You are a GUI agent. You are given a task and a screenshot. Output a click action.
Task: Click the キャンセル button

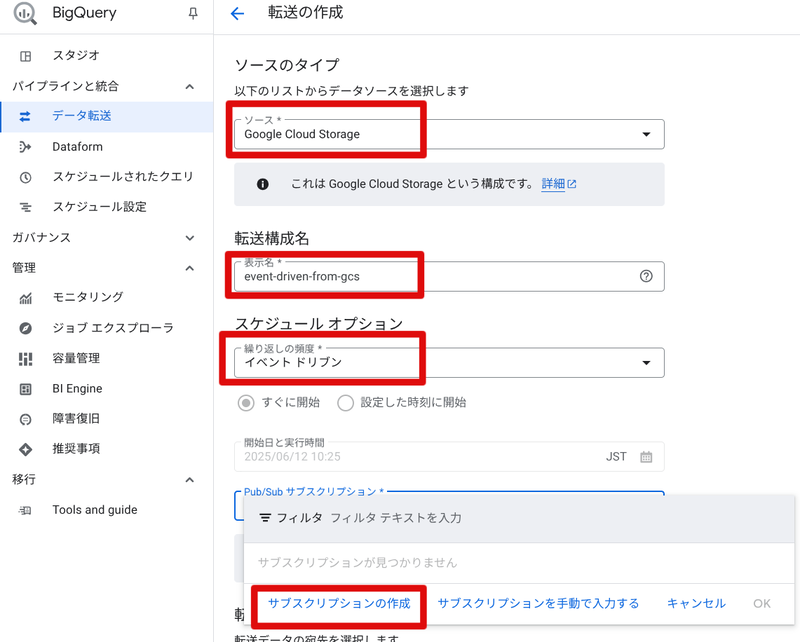pyautogui.click(x=696, y=604)
